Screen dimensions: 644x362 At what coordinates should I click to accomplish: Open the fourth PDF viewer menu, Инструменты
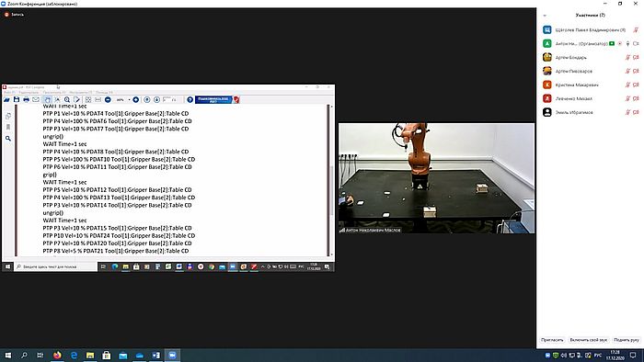click(81, 93)
